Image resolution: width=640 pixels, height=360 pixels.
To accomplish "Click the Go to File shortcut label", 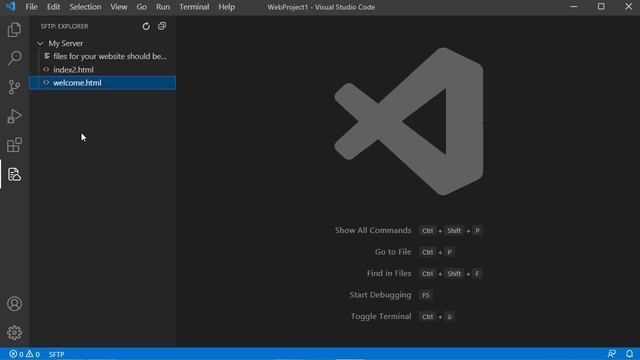I will pyautogui.click(x=393, y=252).
